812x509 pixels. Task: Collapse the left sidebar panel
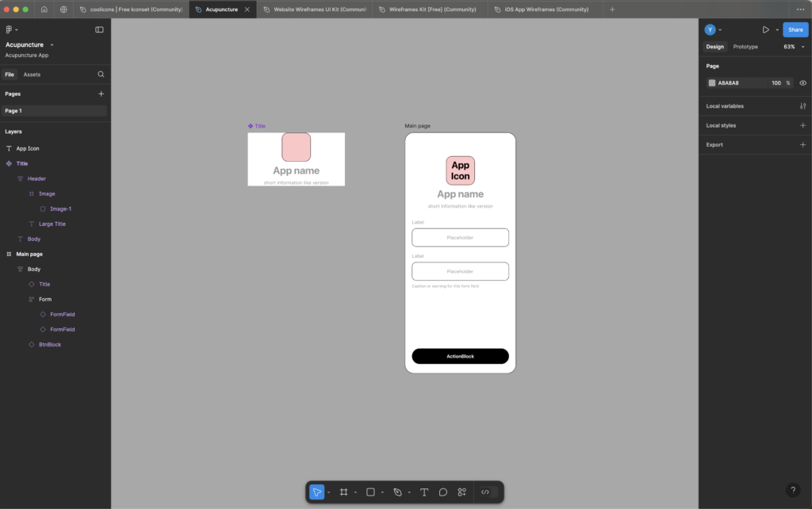99,29
